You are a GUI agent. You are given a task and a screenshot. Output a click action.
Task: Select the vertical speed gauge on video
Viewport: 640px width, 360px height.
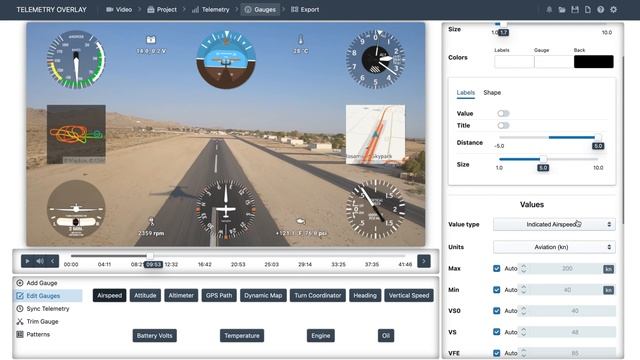pos(376,209)
